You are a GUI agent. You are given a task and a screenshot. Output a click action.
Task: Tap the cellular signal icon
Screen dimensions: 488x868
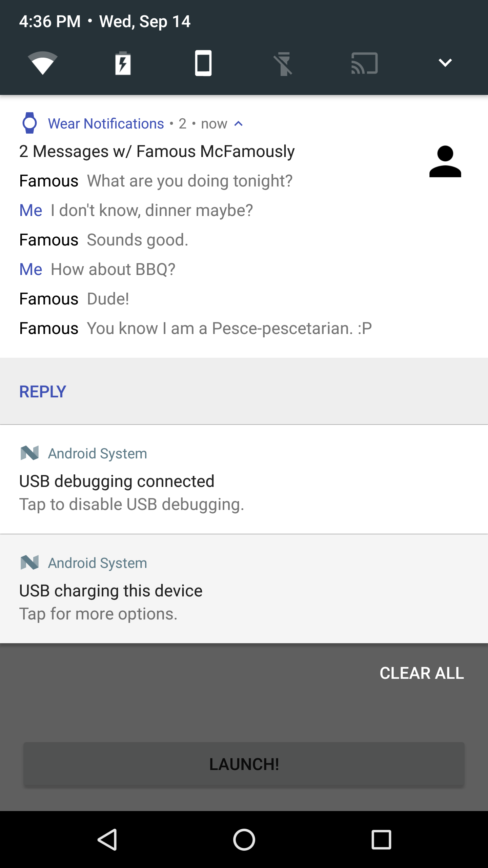[204, 63]
